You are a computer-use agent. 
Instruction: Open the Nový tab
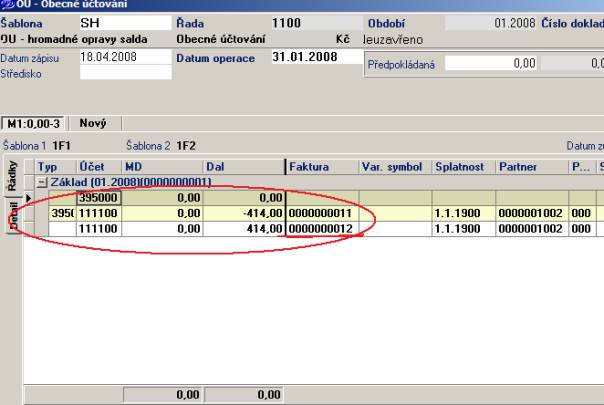coord(94,120)
